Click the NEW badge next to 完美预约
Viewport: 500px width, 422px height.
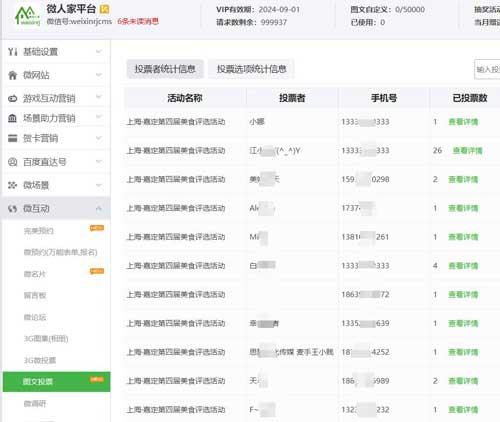click(x=97, y=228)
